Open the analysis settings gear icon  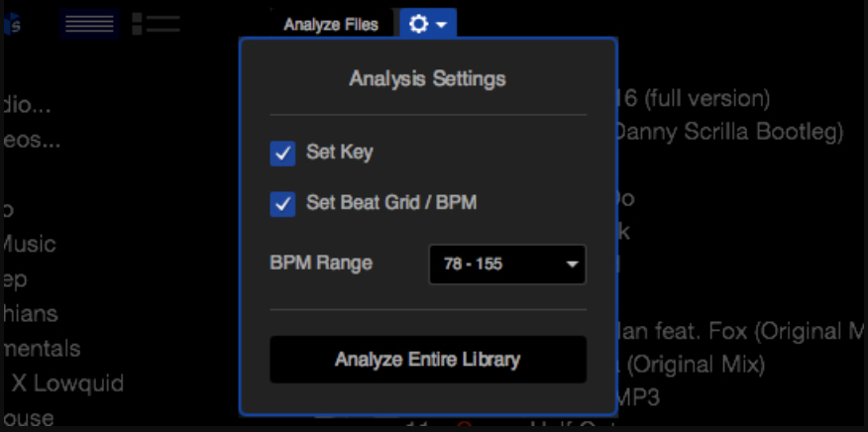[418, 25]
